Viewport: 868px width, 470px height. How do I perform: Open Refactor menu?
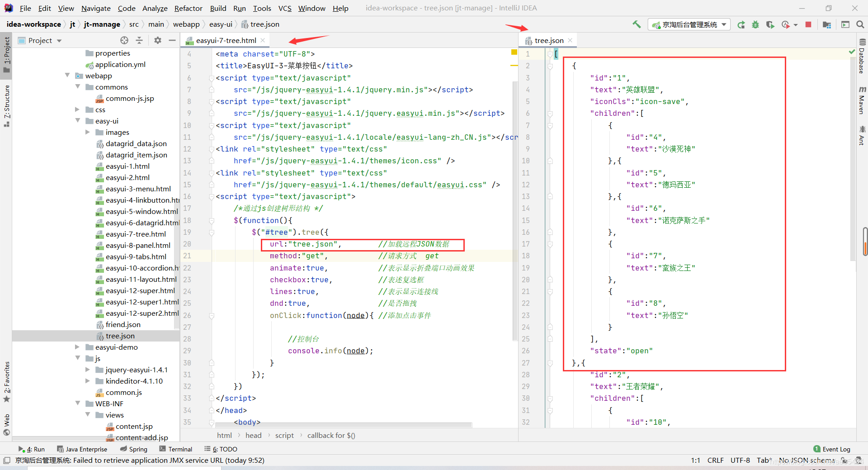[188, 8]
